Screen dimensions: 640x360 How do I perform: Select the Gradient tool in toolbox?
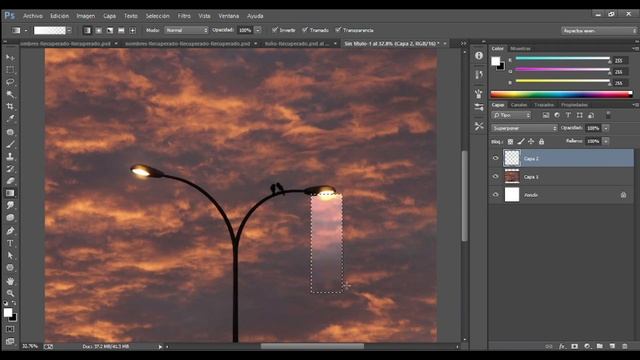coord(10,193)
